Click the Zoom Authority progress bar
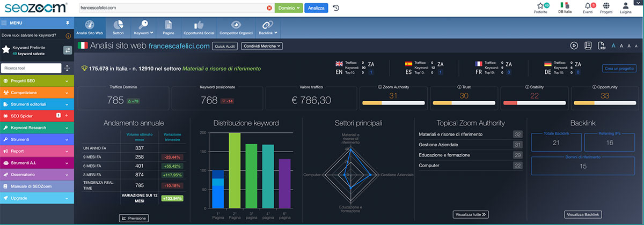Screen dimensions: 644x225 [x=393, y=102]
